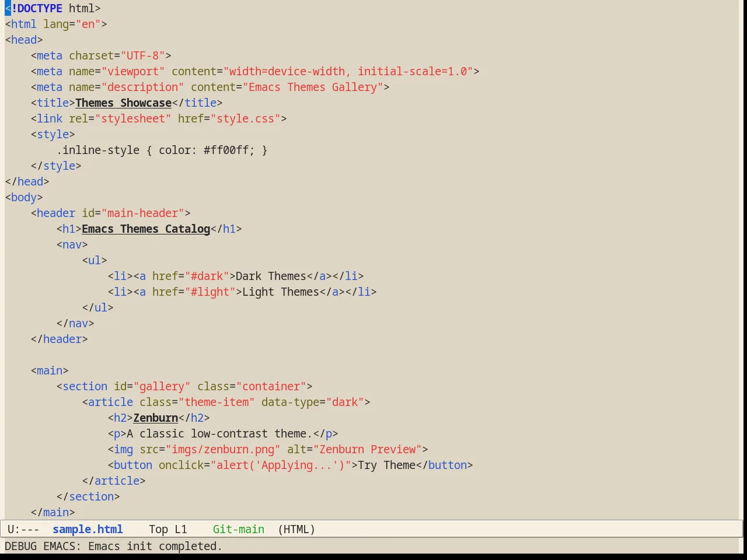This screenshot has width=747, height=560.
Task: Click the opening <nav> tag
Action: tap(72, 244)
